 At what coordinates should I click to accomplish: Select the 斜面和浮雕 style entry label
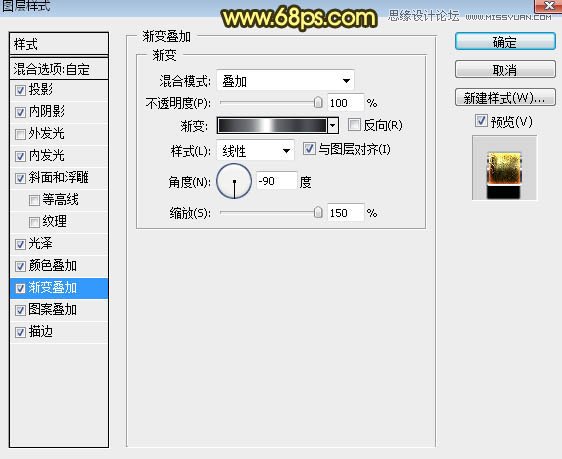(x=58, y=177)
